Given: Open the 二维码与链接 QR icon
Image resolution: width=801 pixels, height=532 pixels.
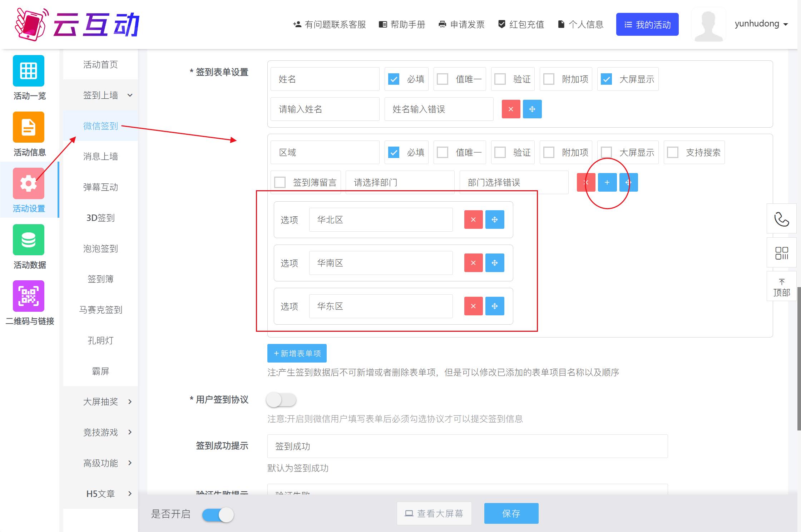Looking at the screenshot, I should point(29,296).
